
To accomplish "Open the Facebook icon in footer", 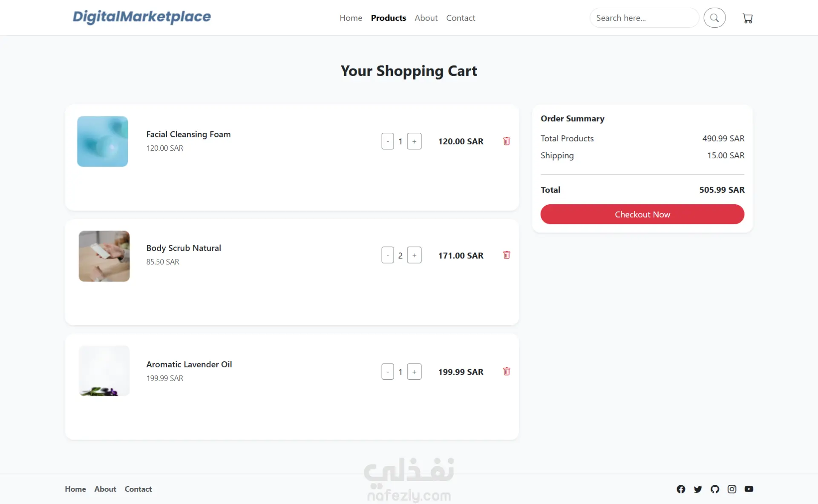I will (681, 489).
